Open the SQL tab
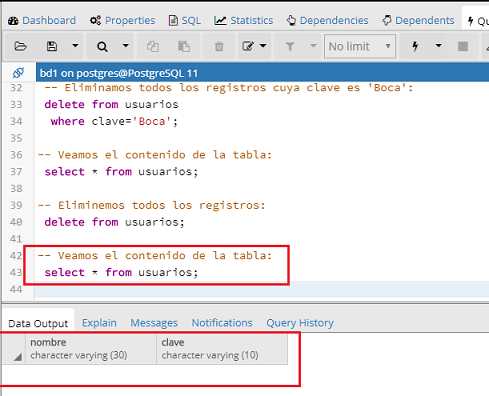This screenshot has height=396, width=489. click(x=185, y=21)
